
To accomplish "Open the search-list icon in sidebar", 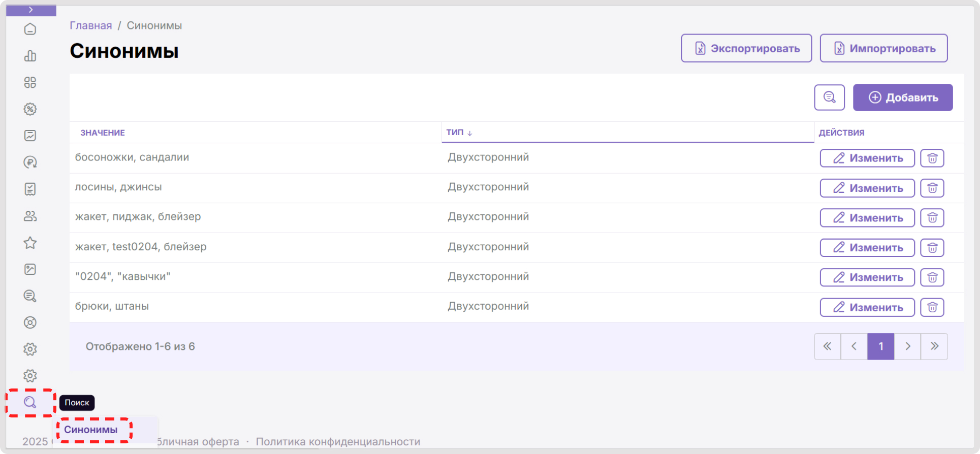I will pos(30,296).
